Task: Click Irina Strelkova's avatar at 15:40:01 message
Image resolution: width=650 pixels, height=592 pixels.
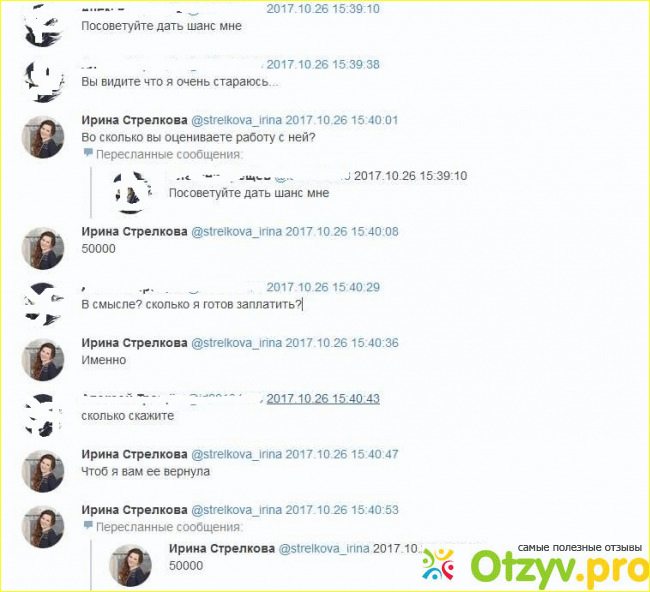Action: pyautogui.click(x=43, y=137)
